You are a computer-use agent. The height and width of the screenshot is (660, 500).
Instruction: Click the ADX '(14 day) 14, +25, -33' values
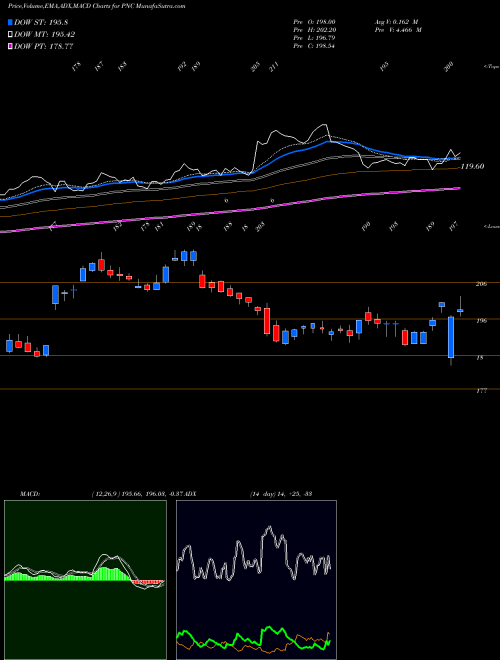(x=280, y=494)
